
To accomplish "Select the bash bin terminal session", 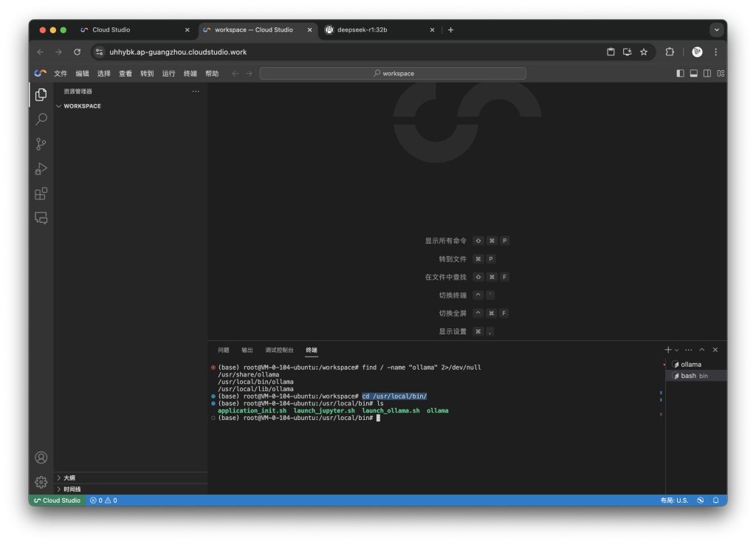I will tap(696, 376).
